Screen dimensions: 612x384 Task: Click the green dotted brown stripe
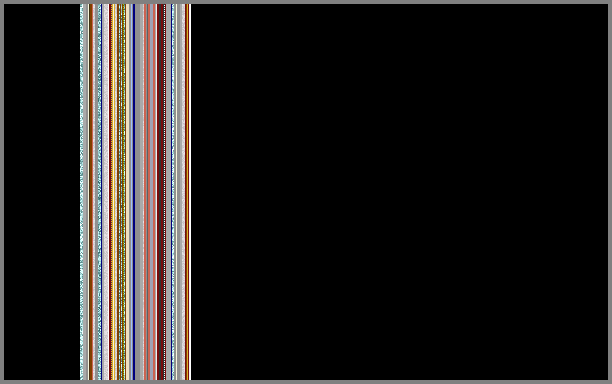tap(124, 192)
